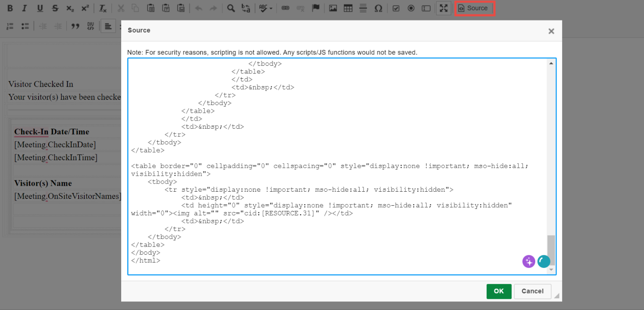Open the Replace tool icon

pyautogui.click(x=246, y=8)
